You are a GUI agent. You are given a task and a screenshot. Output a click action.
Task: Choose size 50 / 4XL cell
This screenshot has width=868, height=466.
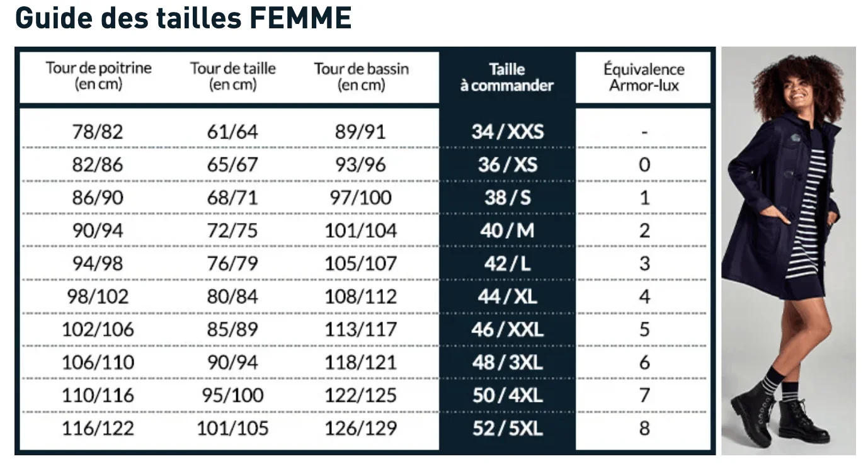tap(507, 395)
